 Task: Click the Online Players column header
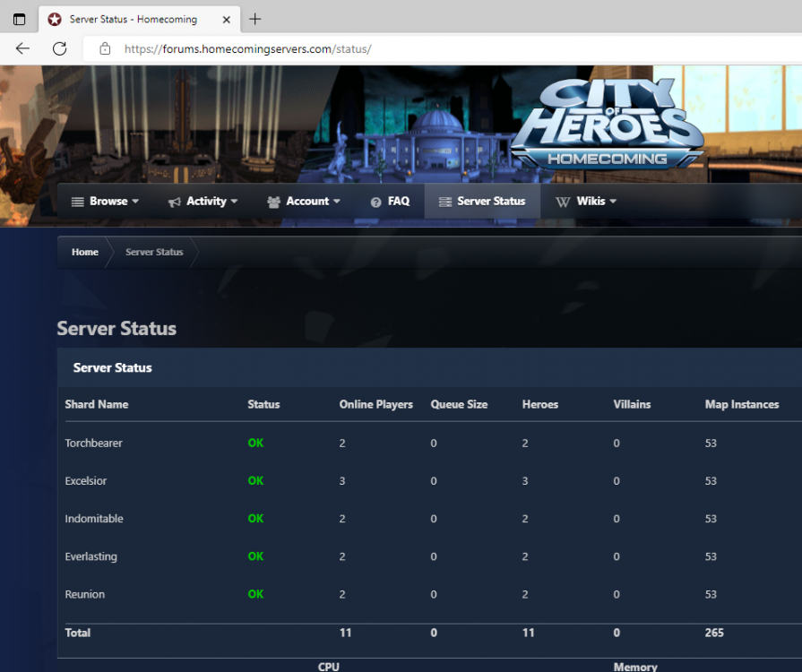point(375,404)
